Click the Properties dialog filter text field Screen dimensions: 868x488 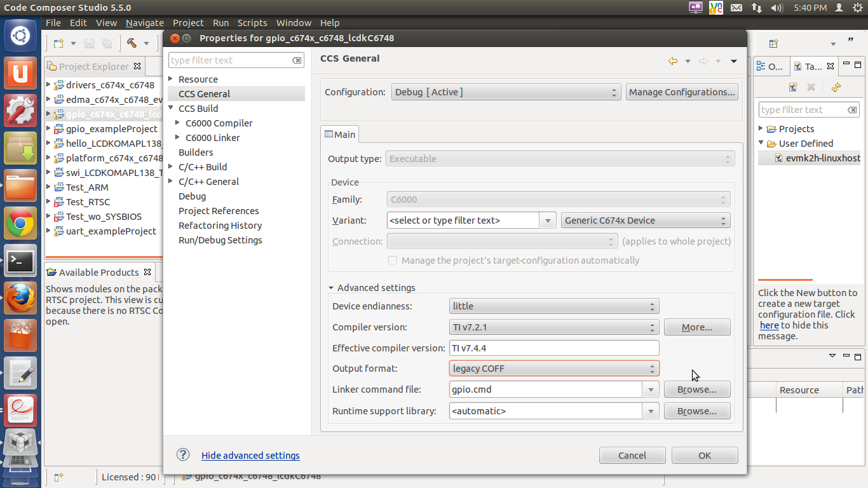click(229, 60)
